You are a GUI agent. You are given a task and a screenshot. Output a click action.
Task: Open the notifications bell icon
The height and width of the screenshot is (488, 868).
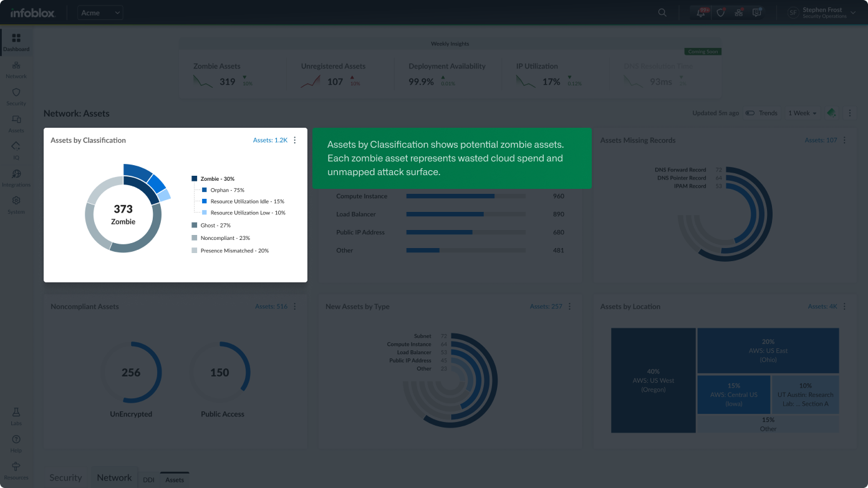(x=701, y=13)
